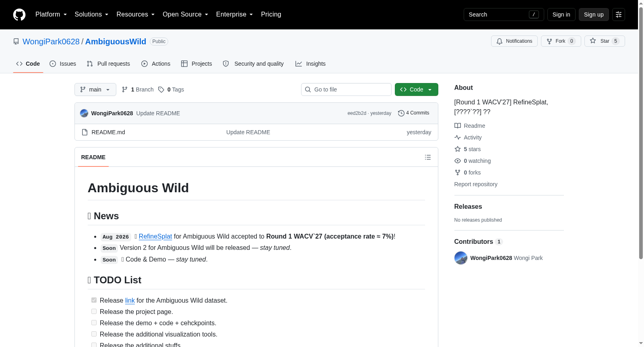Click the eye icon beside 0 watching
Viewport: 644px width, 347px height.
(458, 161)
